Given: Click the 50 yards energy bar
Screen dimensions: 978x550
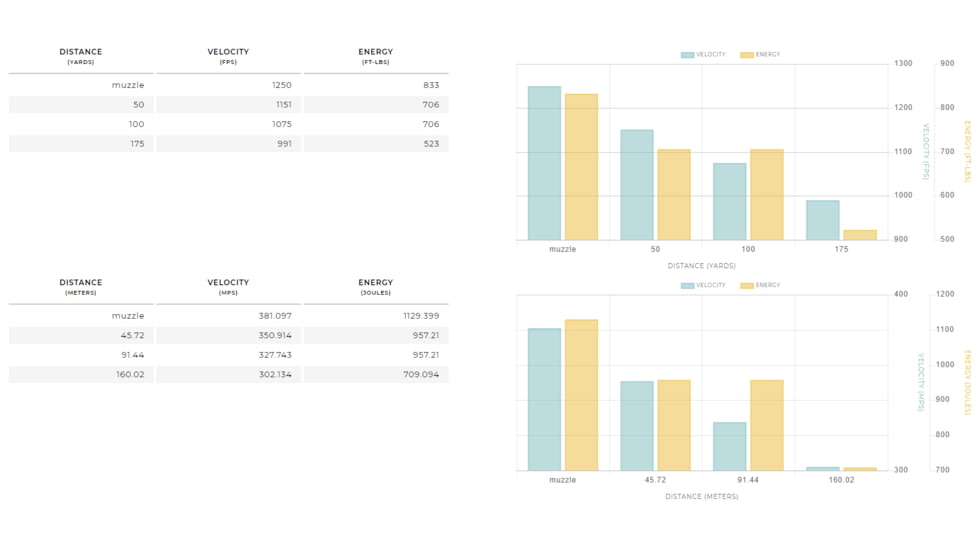Looking at the screenshot, I should point(674,195).
